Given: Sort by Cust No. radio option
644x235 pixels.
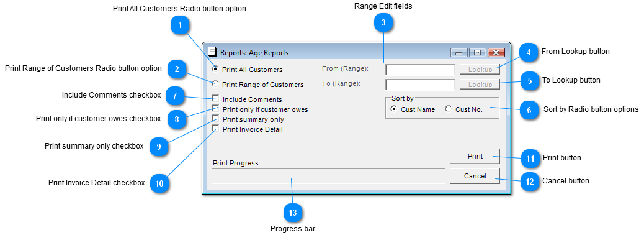Looking at the screenshot, I should [x=449, y=109].
